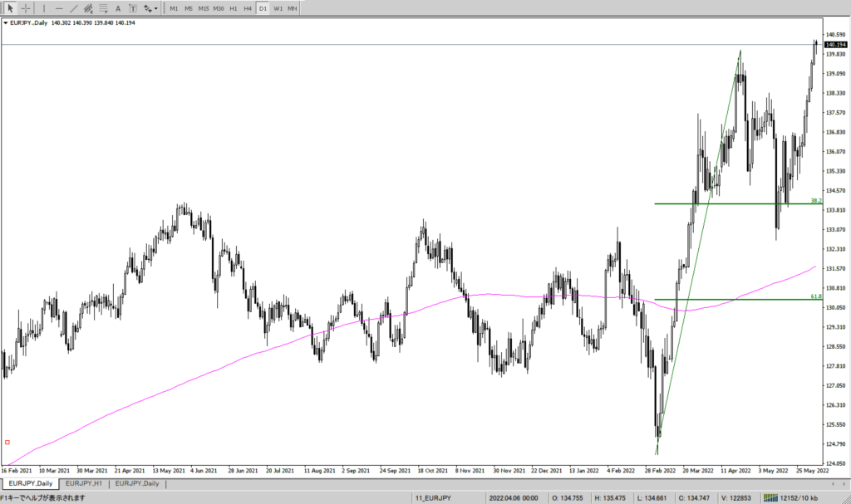Pick the Fibonacci retracement tool
Screen dimensions: 851x504
coord(102,8)
